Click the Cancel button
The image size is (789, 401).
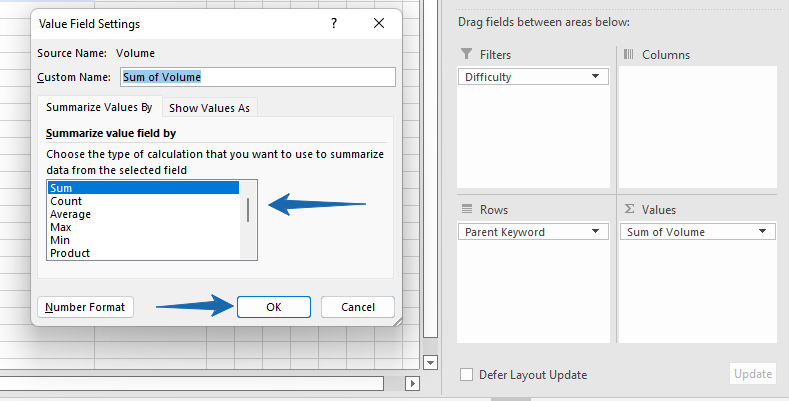click(358, 307)
